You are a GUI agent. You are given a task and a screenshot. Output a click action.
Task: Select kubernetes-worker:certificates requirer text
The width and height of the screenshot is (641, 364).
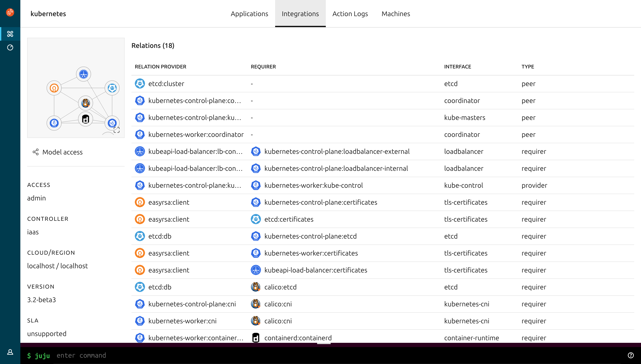311,253
